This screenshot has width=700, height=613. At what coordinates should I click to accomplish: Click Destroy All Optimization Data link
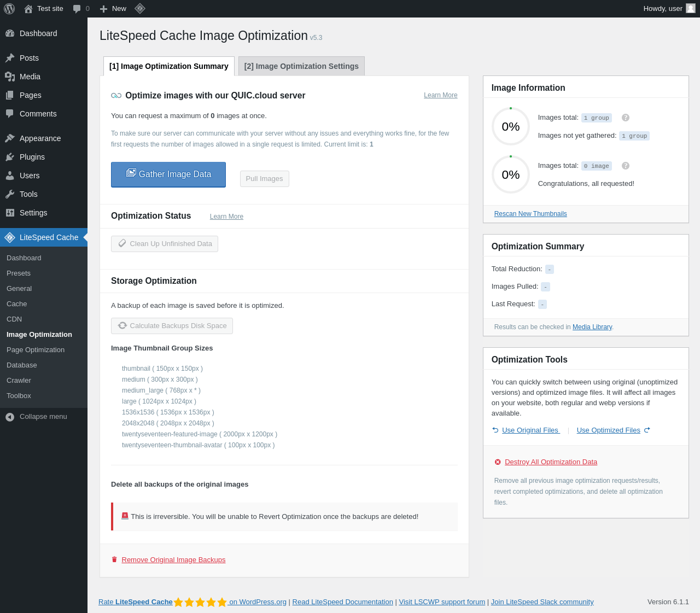click(551, 462)
